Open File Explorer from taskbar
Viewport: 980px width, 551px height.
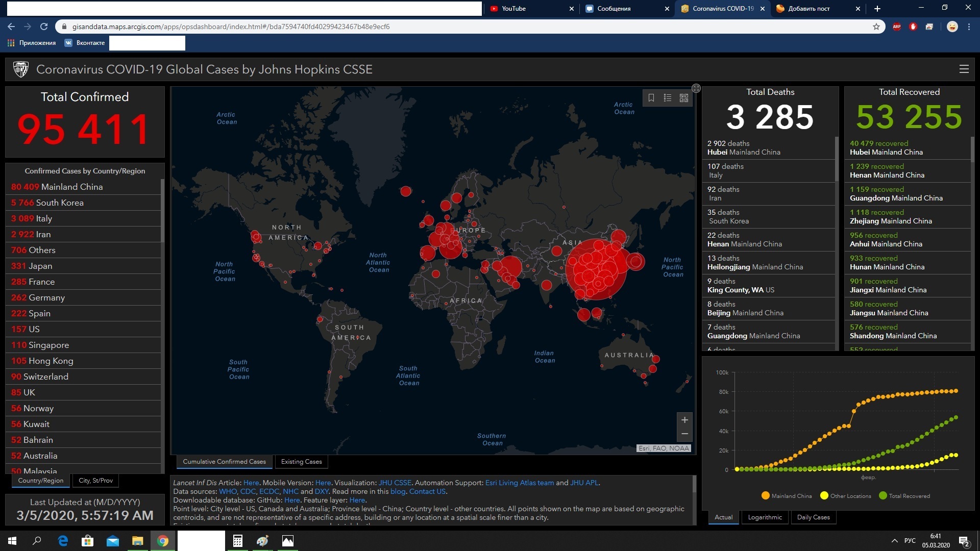coord(138,541)
